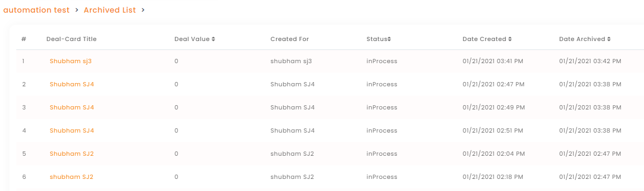Screen dimensions: 644x191
Task: Sort by Date Created column arrows
Action: pos(510,39)
